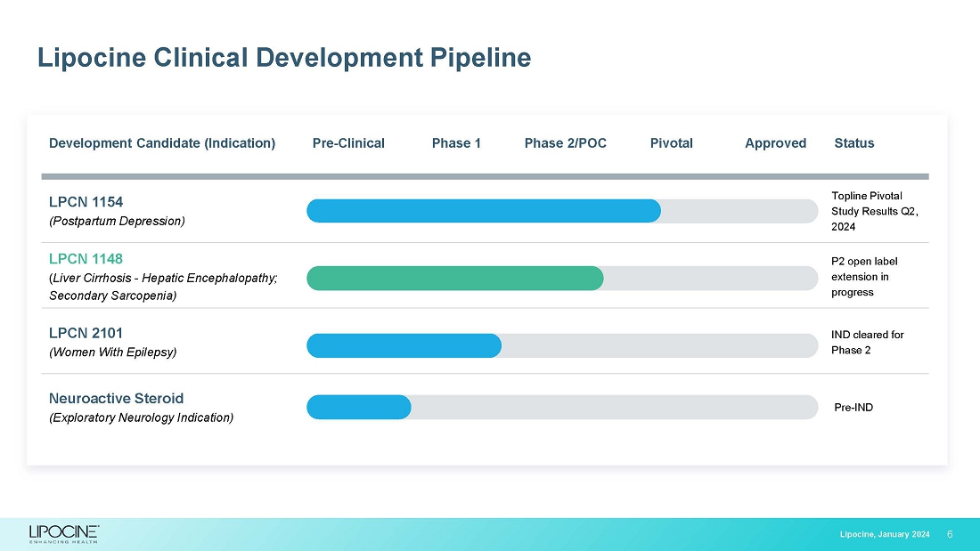Select the Pre-Clinical column header
The image size is (980, 551).
coord(348,143)
